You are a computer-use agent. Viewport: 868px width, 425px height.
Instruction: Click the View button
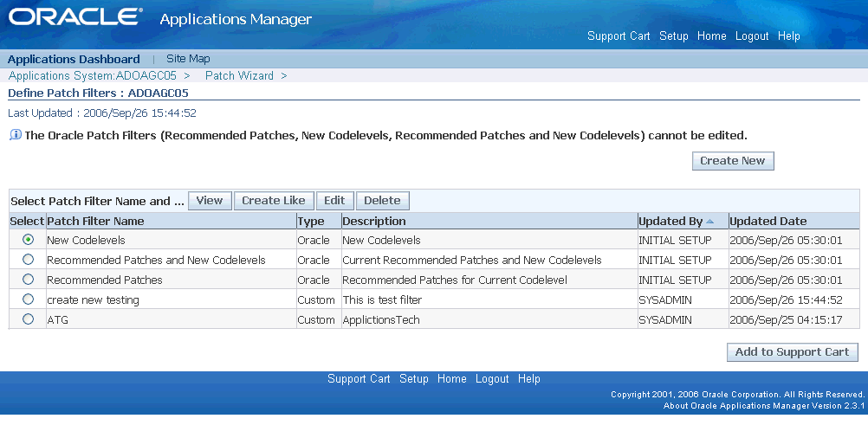[210, 201]
